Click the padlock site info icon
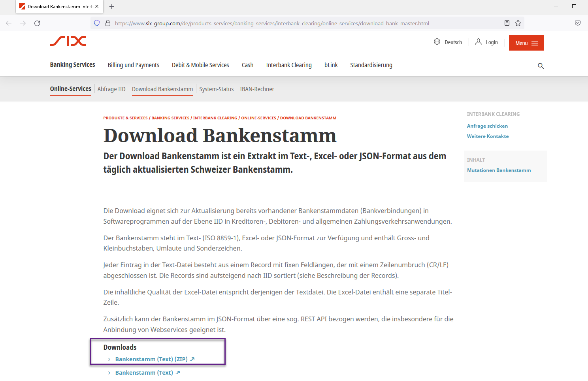Viewport: 588px width, 381px height. (x=107, y=23)
